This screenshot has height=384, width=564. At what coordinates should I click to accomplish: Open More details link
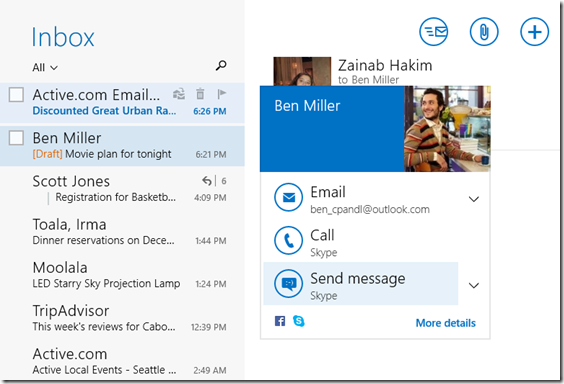point(446,323)
